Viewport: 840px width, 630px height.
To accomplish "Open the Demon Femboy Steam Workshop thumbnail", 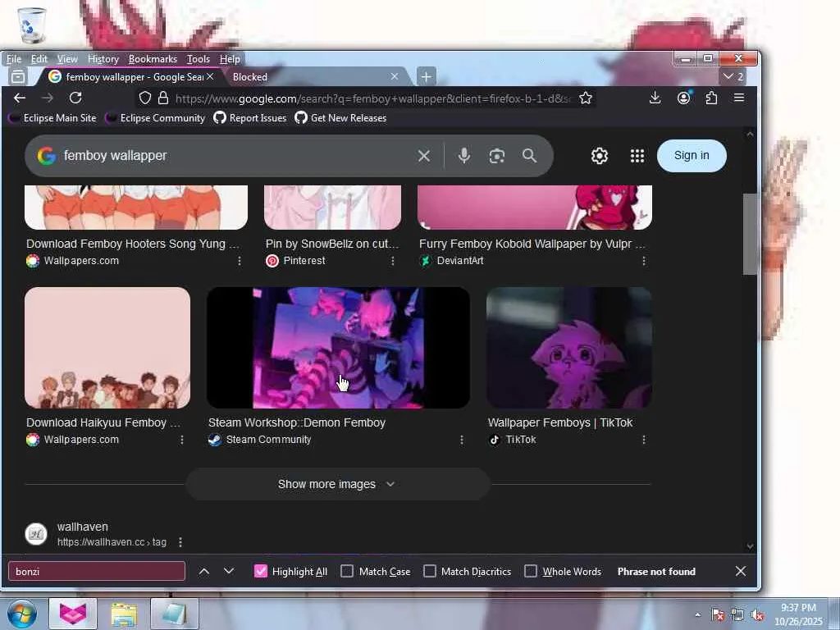I will point(338,348).
